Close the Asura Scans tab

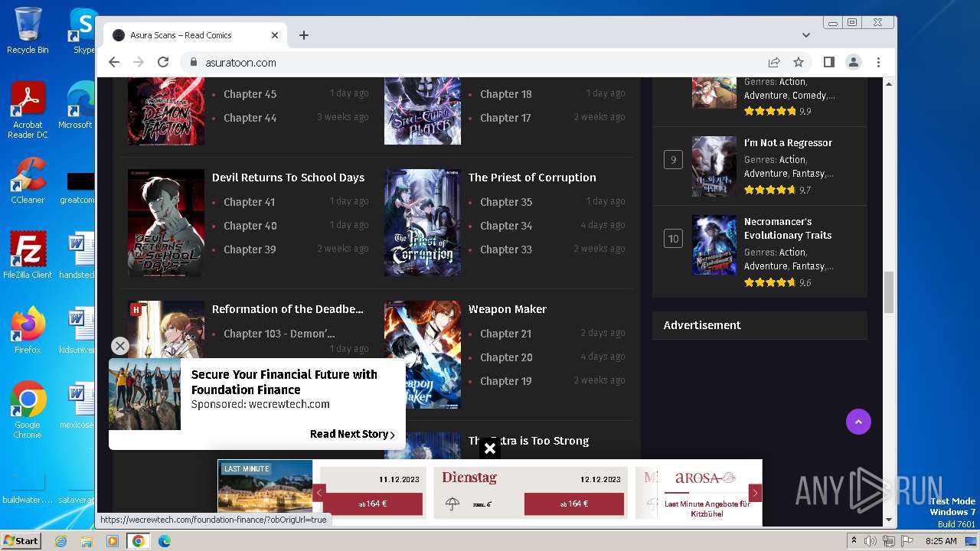click(275, 35)
